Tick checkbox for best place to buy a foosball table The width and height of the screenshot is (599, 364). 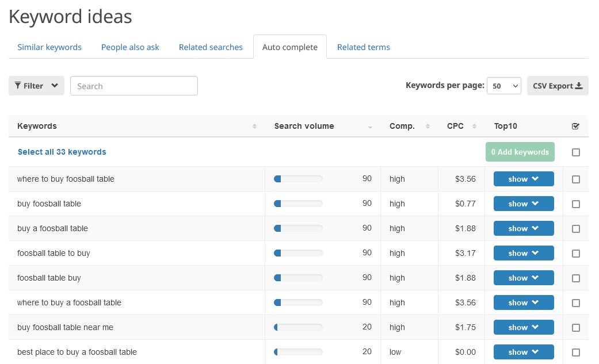pos(576,352)
